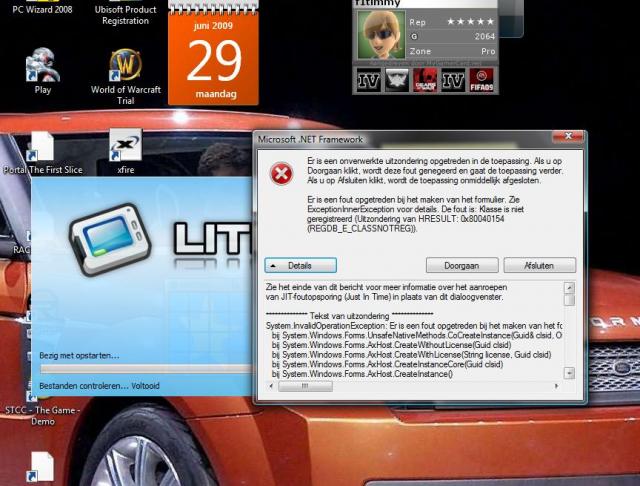Screen dimensions: 640x486
Task: Click Afsluiten to quit the application
Action: click(539, 265)
